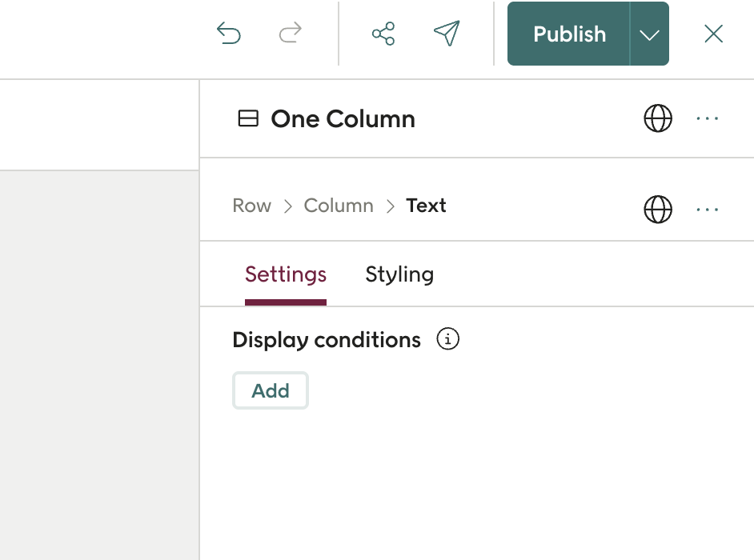
Task: Click the One Column heading
Action: (343, 118)
